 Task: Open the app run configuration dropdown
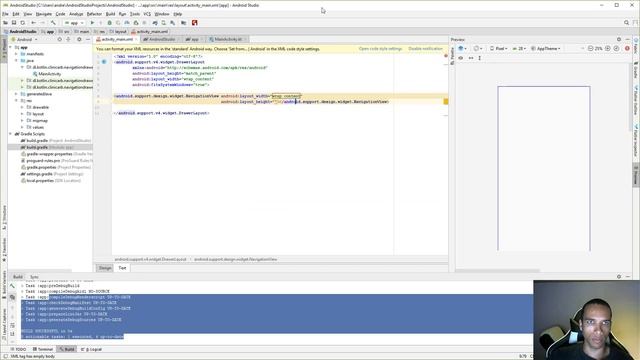click(x=74, y=23)
